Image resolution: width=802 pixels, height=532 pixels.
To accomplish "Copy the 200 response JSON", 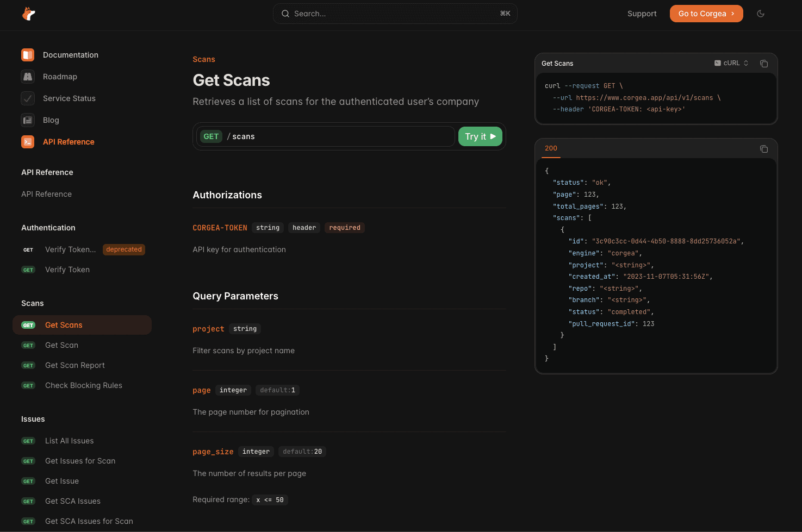I will pyautogui.click(x=763, y=149).
